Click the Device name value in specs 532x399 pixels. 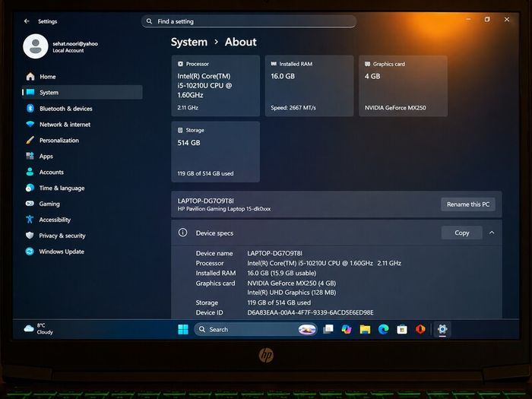click(x=274, y=253)
